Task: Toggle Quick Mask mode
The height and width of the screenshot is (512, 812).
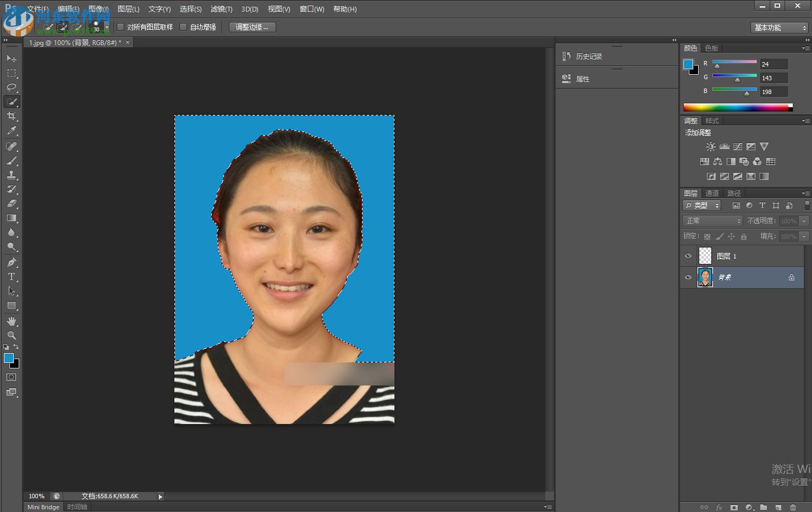Action: 11,377
